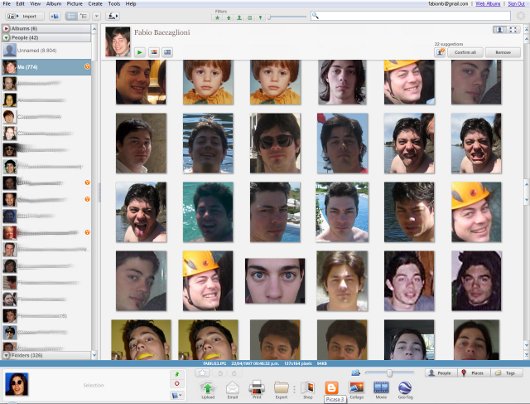530x404 pixels.
Task: Click Fabio Baccaglioni's profile thumbnail
Action: pos(118,42)
